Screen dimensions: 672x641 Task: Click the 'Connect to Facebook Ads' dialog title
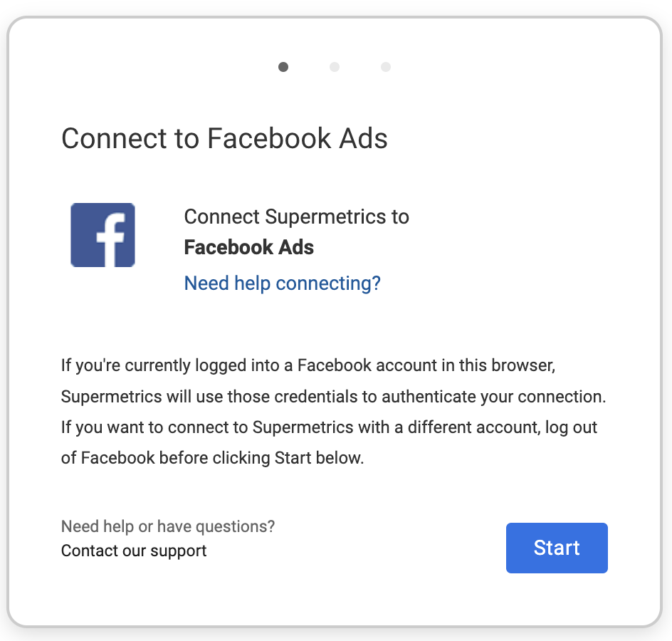tap(224, 138)
